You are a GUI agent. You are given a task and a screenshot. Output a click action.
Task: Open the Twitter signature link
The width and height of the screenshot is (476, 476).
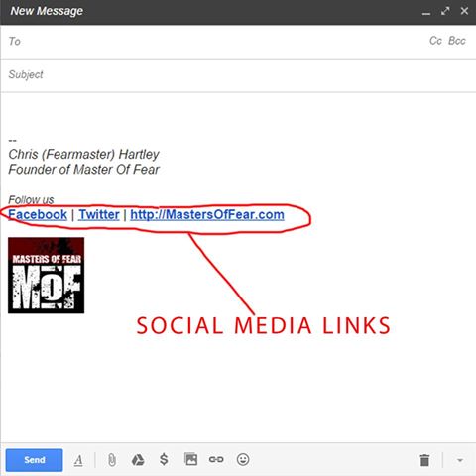point(99,215)
